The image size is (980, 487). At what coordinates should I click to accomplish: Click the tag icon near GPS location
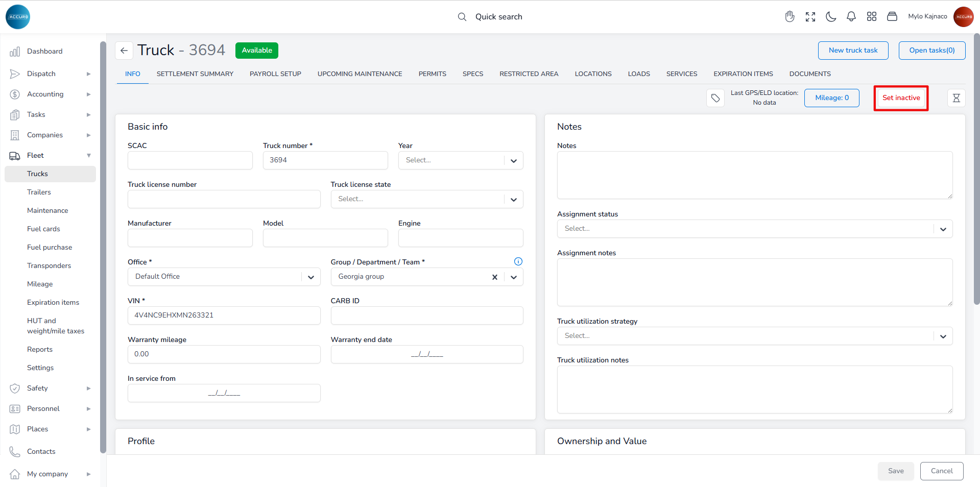(x=715, y=98)
